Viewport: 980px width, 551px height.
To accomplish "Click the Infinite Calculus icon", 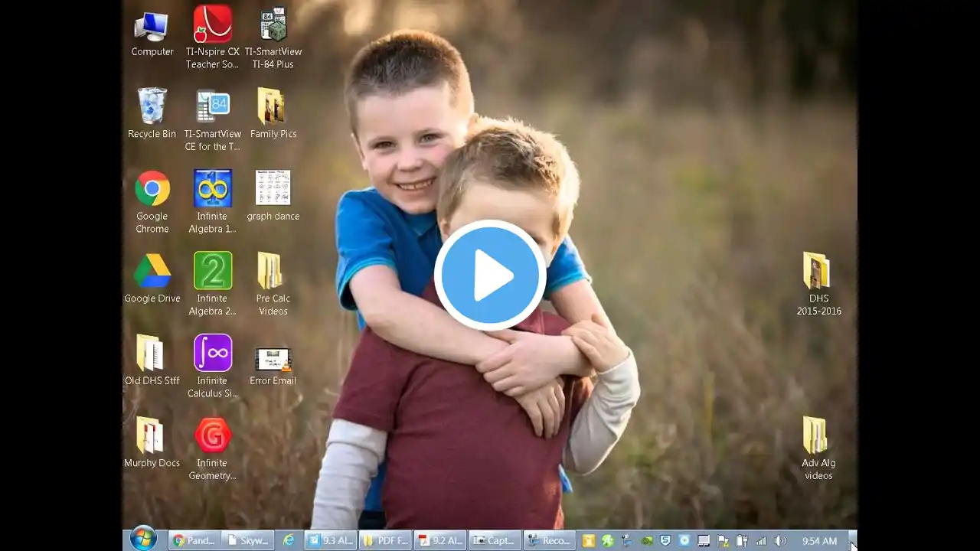I will tap(212, 354).
